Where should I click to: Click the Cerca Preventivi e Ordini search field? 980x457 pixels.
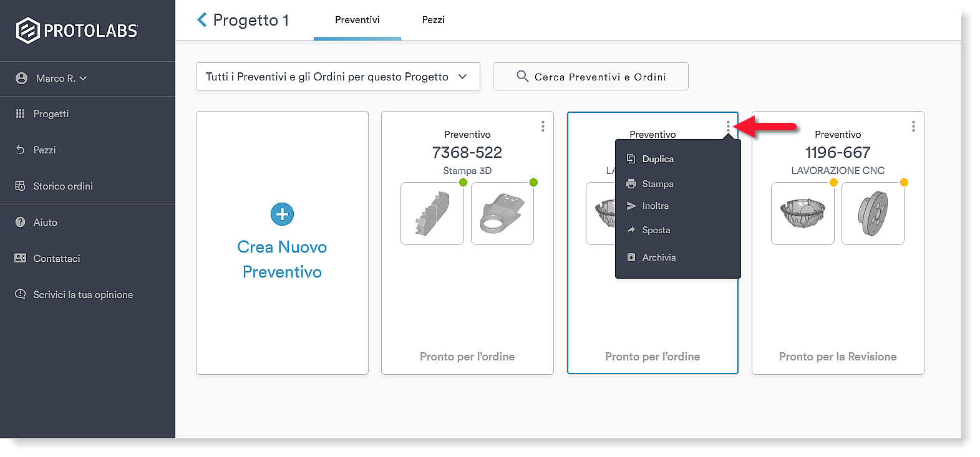tap(591, 77)
